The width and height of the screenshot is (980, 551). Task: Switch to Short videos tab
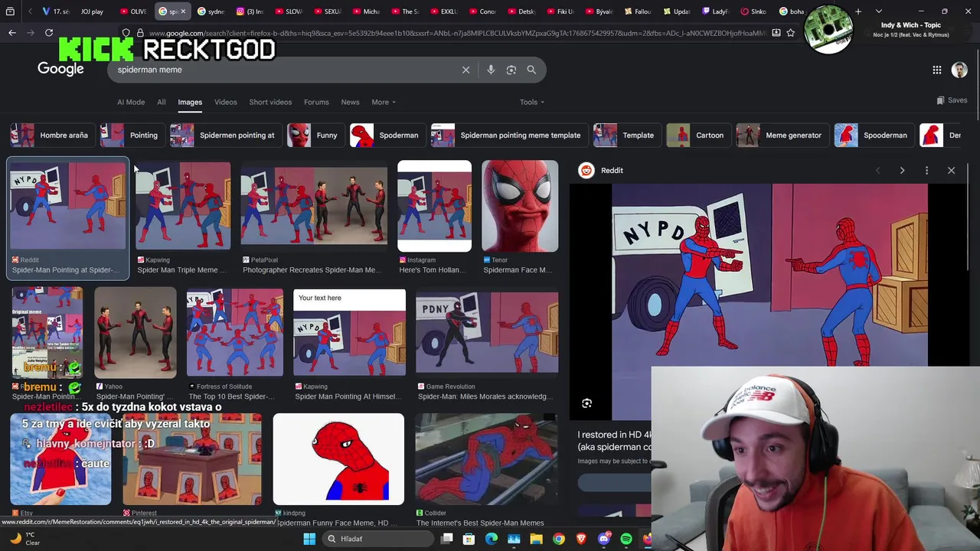[270, 102]
